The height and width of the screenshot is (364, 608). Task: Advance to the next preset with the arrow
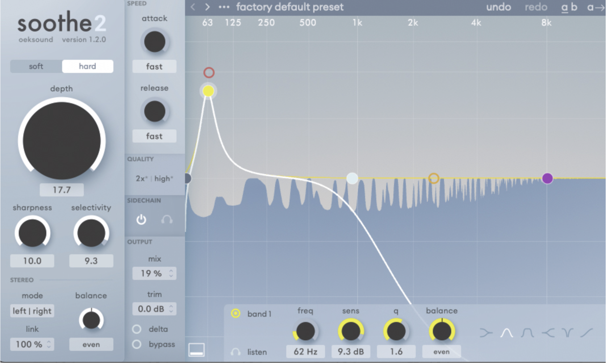point(207,7)
